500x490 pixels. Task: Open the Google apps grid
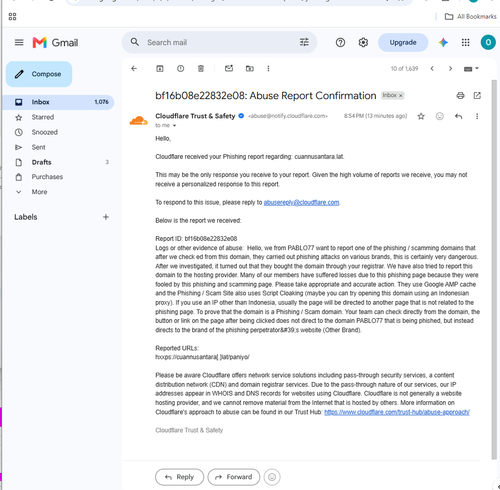(465, 42)
